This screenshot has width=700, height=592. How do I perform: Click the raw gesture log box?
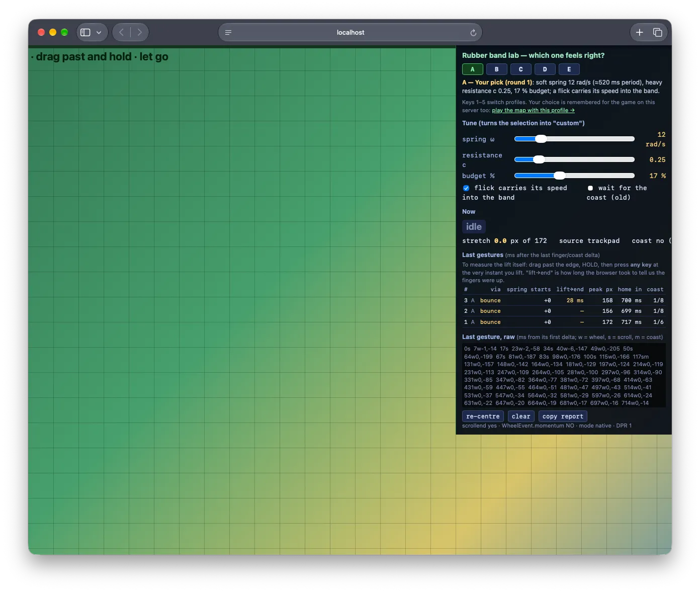(564, 376)
